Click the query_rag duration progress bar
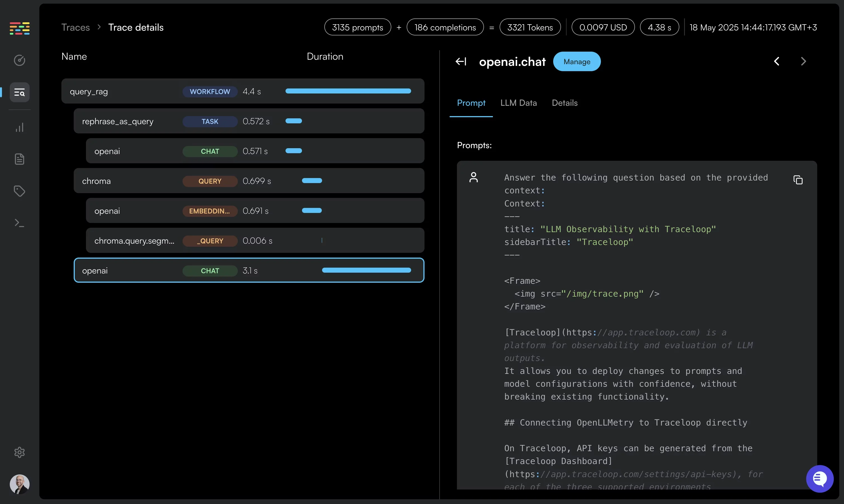 click(348, 91)
